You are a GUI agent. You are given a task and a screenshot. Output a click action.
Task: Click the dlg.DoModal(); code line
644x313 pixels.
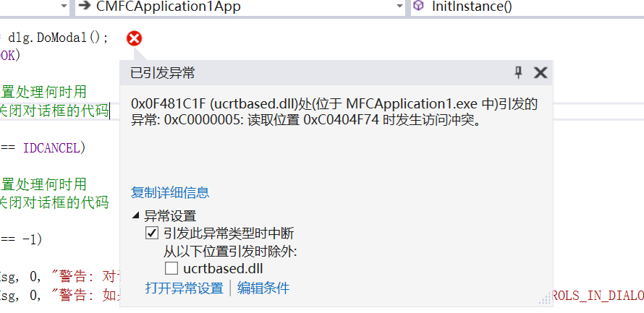coord(58,38)
